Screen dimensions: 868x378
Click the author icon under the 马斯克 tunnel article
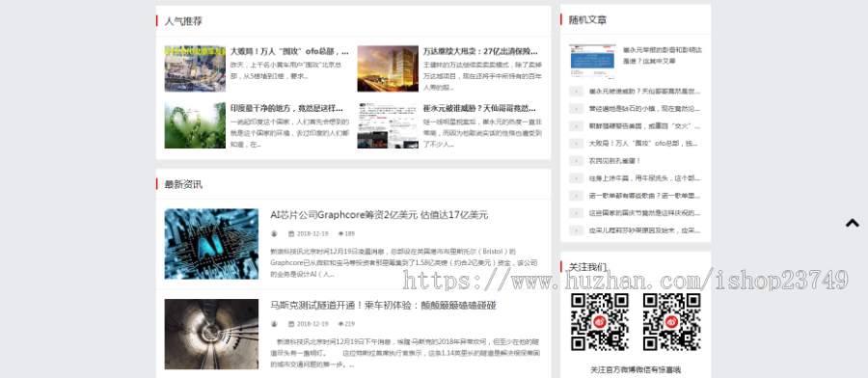274,324
